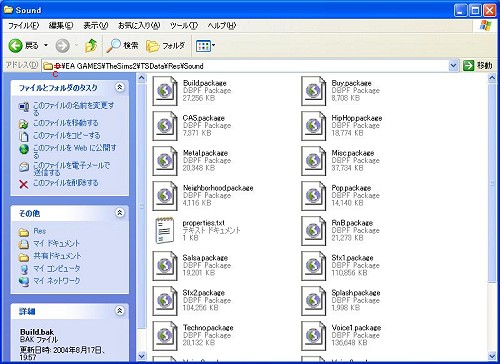Image resolution: width=500 pixels, height=364 pixels.
Task: Open the 表示(V) menu
Action: click(96, 25)
